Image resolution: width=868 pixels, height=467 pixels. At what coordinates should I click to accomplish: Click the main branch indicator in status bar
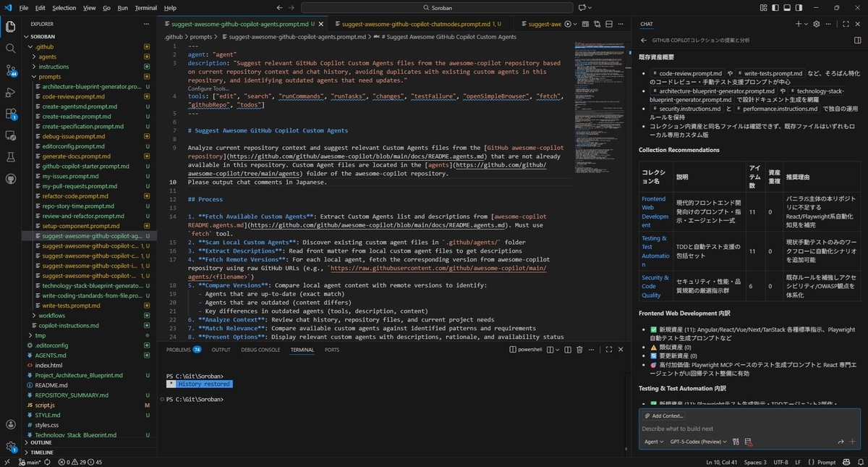pos(30,462)
